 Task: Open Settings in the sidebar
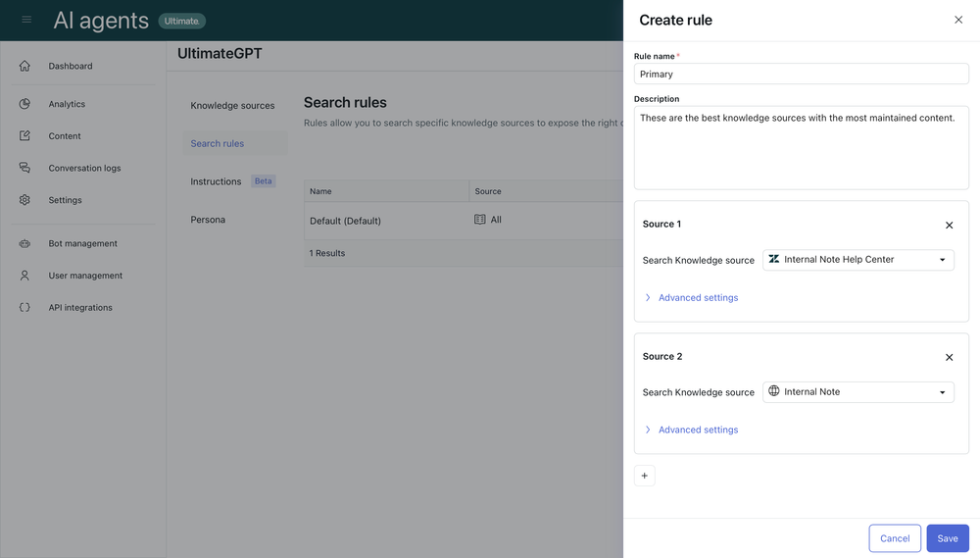tap(65, 200)
